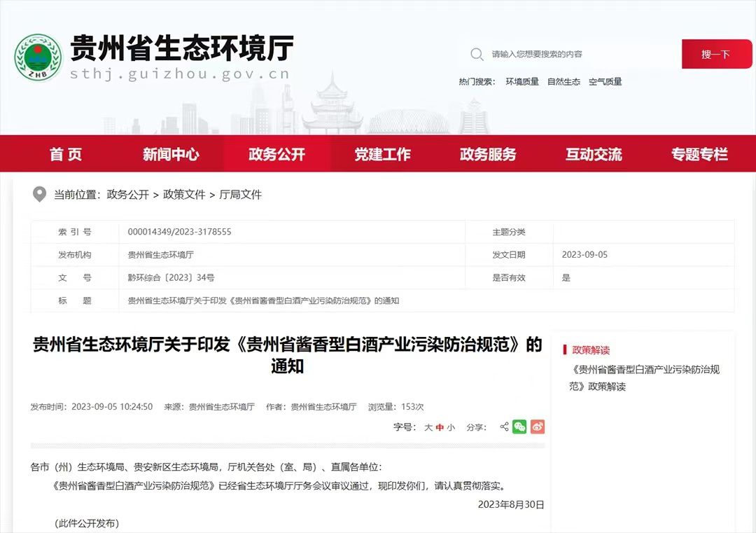Image resolution: width=756 pixels, height=533 pixels.
Task: Click the 是否有效 label cell
Action: pyautogui.click(x=509, y=277)
